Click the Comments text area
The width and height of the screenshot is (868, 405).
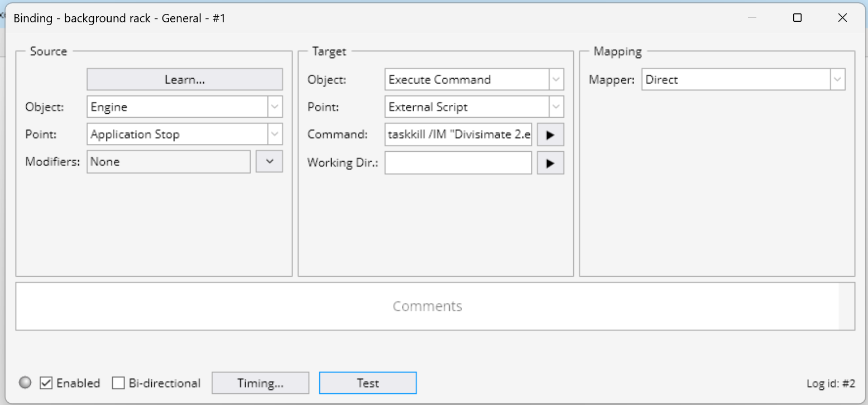pos(427,306)
